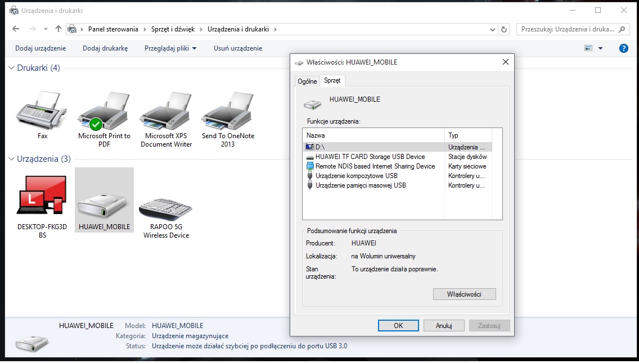Select Microsoft XPS Document Writer icon
Image resolution: width=639 pixels, height=364 pixels.
(x=166, y=112)
